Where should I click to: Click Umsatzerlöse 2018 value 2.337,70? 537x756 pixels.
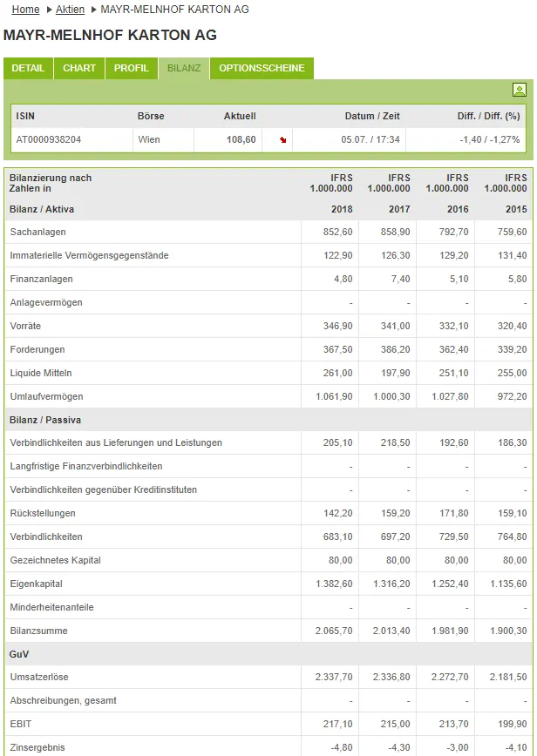(335, 677)
